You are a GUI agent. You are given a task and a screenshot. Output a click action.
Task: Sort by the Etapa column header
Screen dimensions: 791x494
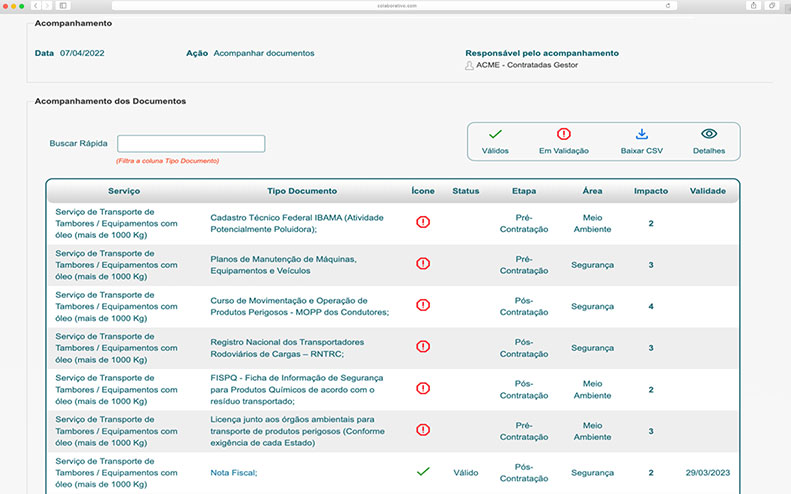(x=524, y=191)
